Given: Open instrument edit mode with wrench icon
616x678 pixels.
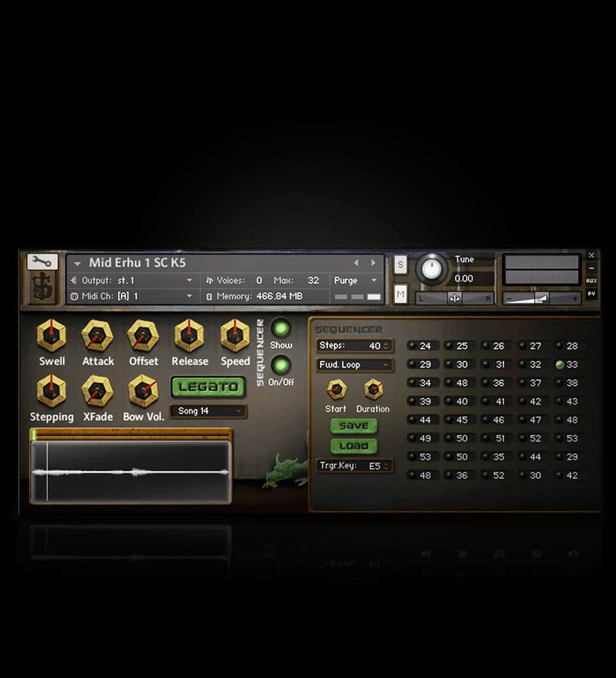Looking at the screenshot, I should pyautogui.click(x=41, y=261).
